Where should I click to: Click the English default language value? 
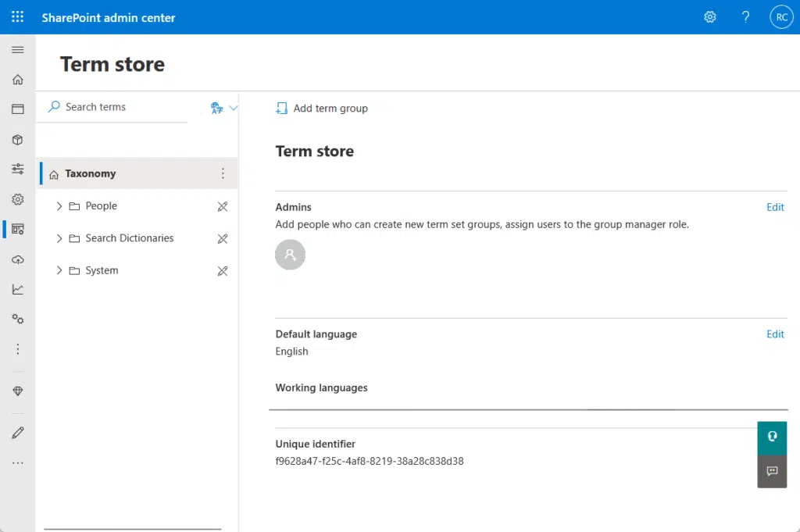[292, 352]
